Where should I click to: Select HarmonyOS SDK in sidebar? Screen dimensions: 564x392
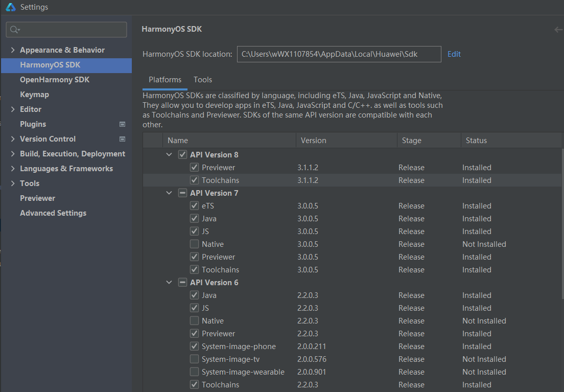66,65
